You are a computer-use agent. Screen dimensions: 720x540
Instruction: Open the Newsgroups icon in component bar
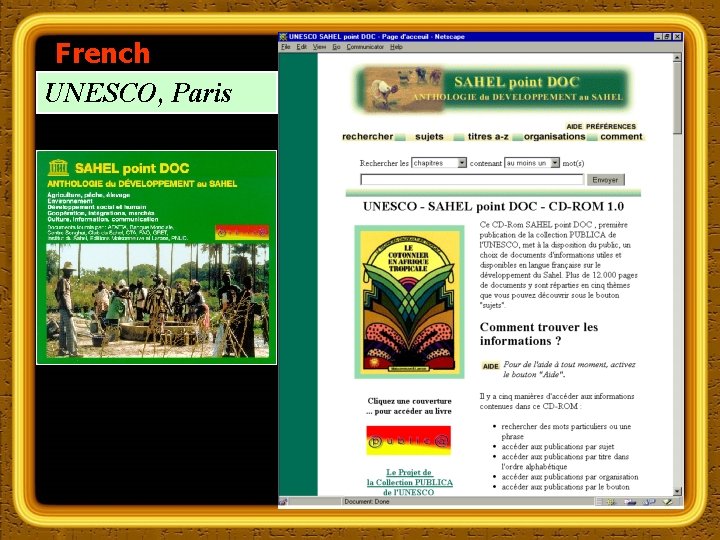[x=649, y=502]
